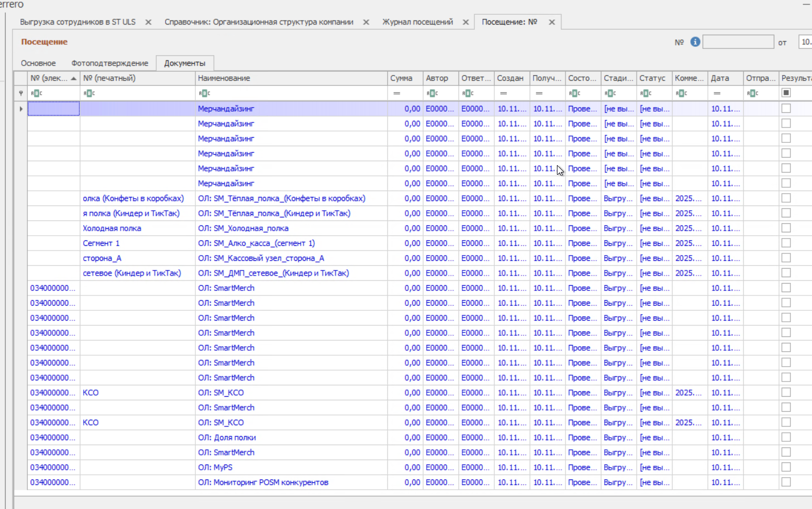Click the current row indicator arrow

click(21, 109)
